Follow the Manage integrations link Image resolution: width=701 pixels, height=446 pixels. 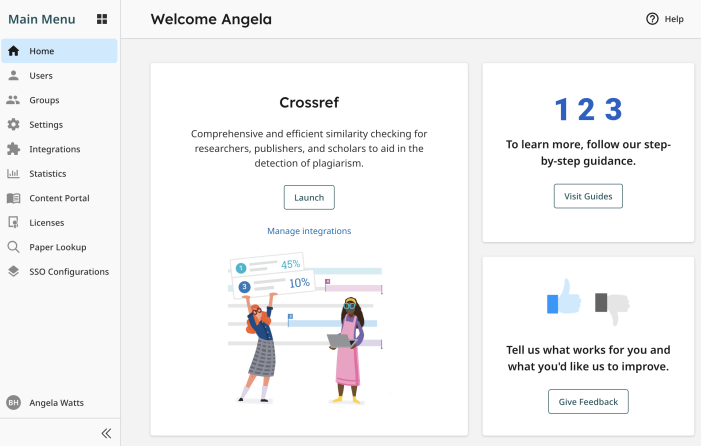click(x=309, y=231)
